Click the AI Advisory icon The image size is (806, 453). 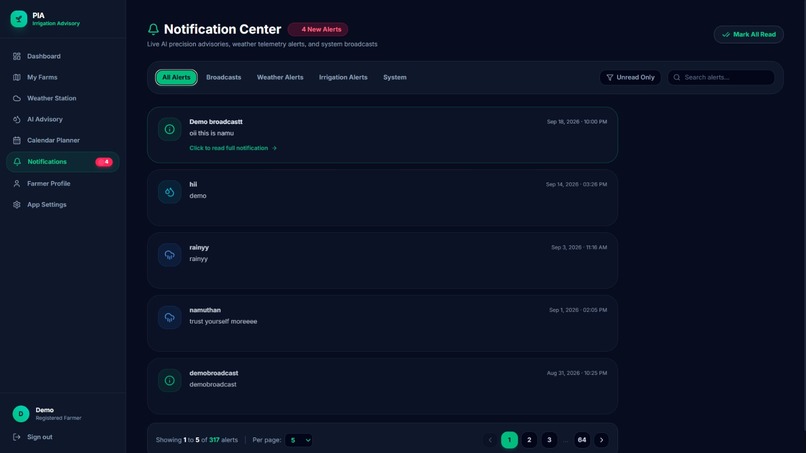17,119
